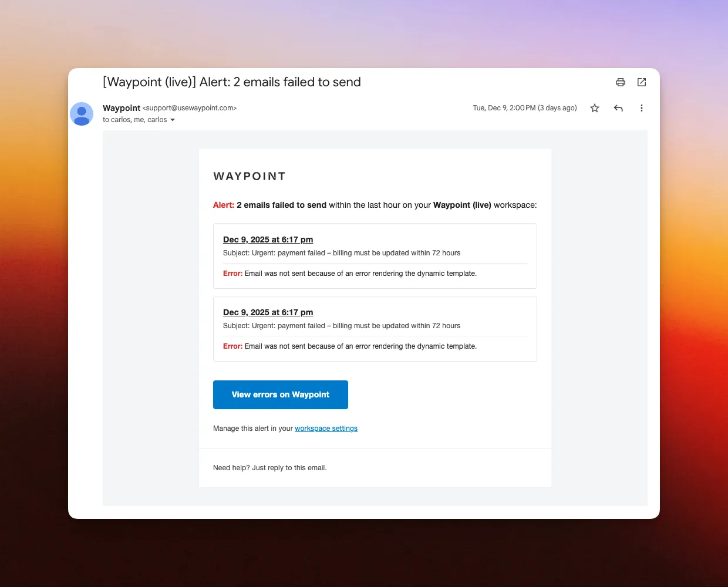Image resolution: width=728 pixels, height=587 pixels.
Task: Open the first Dec 9 at 6:17 pm error link
Action: 268,239
